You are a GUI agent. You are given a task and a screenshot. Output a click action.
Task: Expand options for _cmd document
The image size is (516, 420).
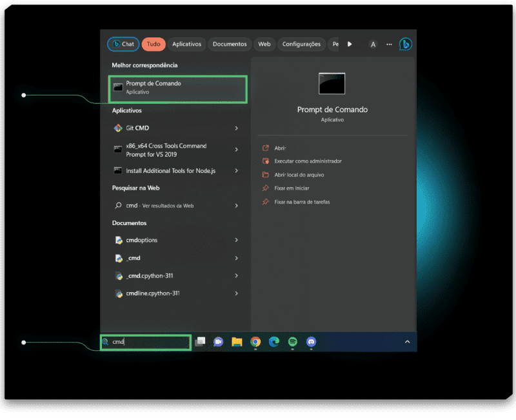click(236, 258)
